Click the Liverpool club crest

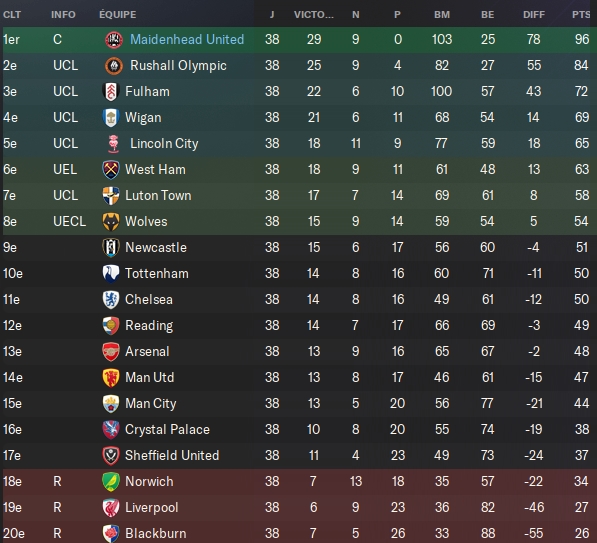click(111, 508)
